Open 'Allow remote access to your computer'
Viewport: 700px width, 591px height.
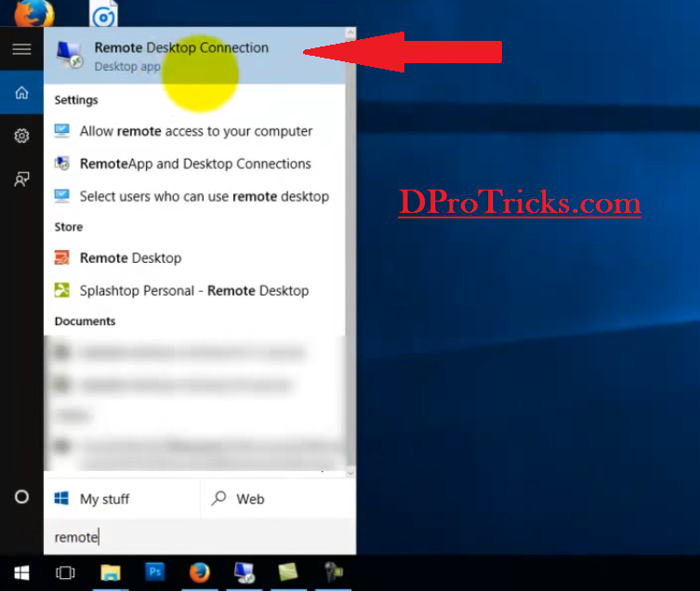pos(194,131)
